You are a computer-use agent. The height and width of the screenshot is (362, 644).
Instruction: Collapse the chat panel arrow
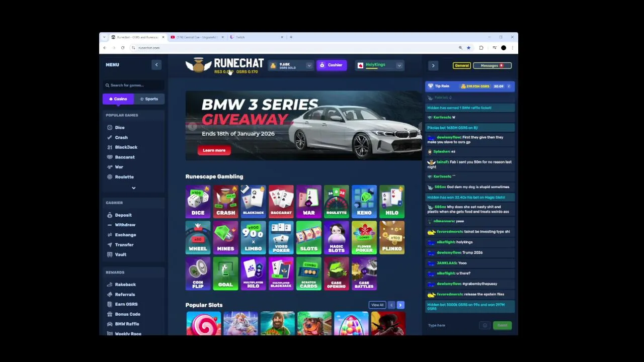433,65
